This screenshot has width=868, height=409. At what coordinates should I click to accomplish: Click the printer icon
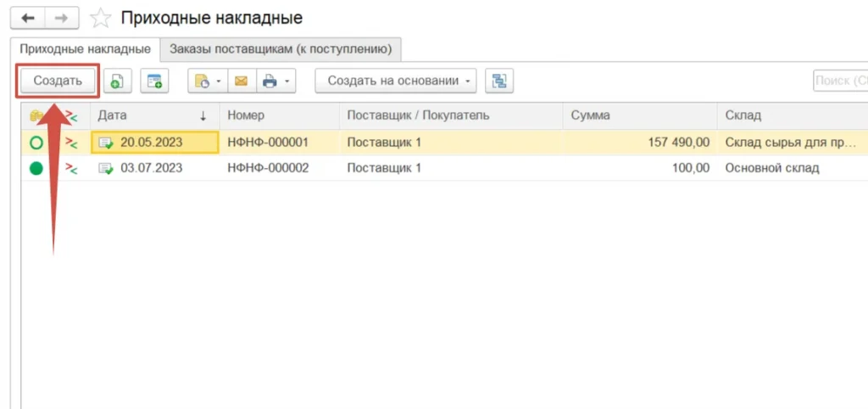click(270, 81)
